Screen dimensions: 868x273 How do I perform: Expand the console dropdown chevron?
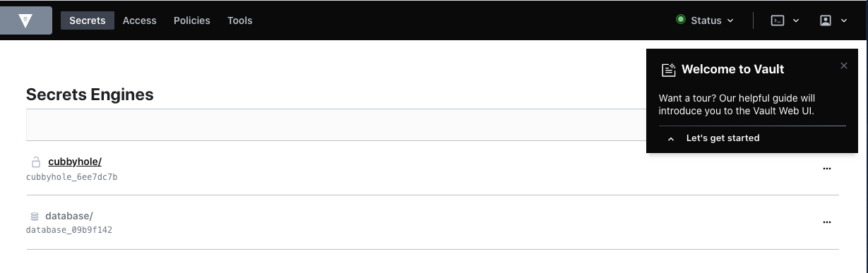point(796,20)
